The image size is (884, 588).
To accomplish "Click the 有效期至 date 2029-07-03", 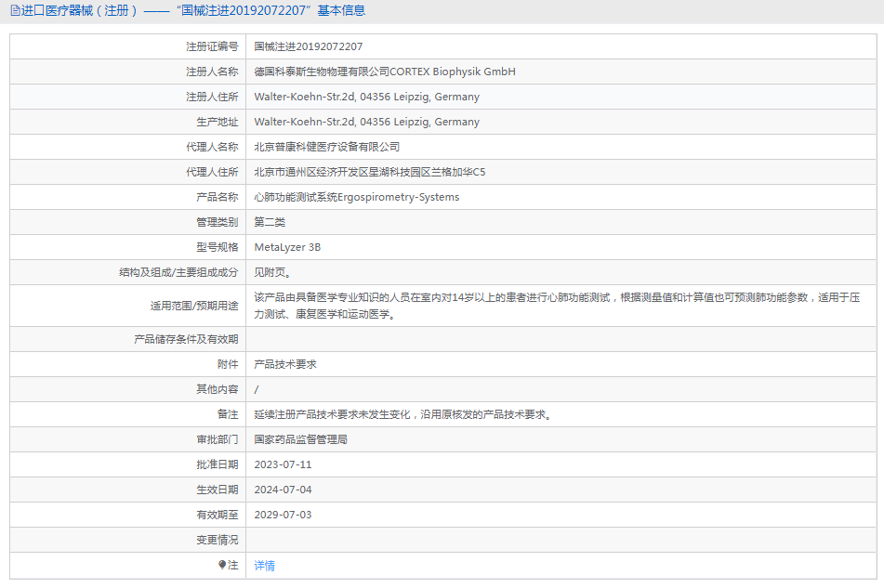I will (284, 514).
